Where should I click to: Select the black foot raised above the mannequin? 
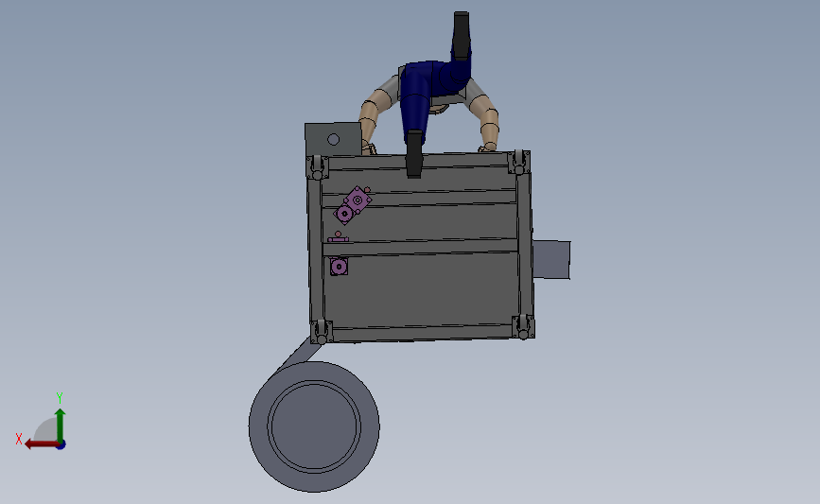461,35
